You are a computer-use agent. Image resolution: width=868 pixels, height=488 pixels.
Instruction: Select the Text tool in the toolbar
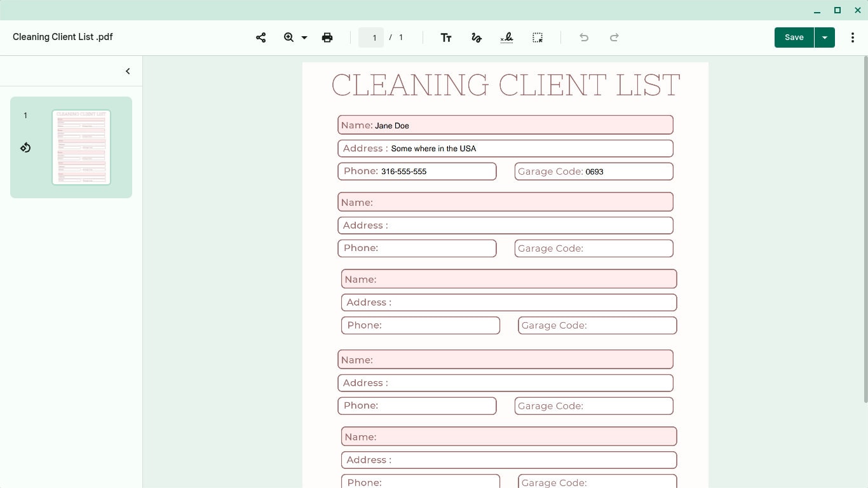pos(446,37)
